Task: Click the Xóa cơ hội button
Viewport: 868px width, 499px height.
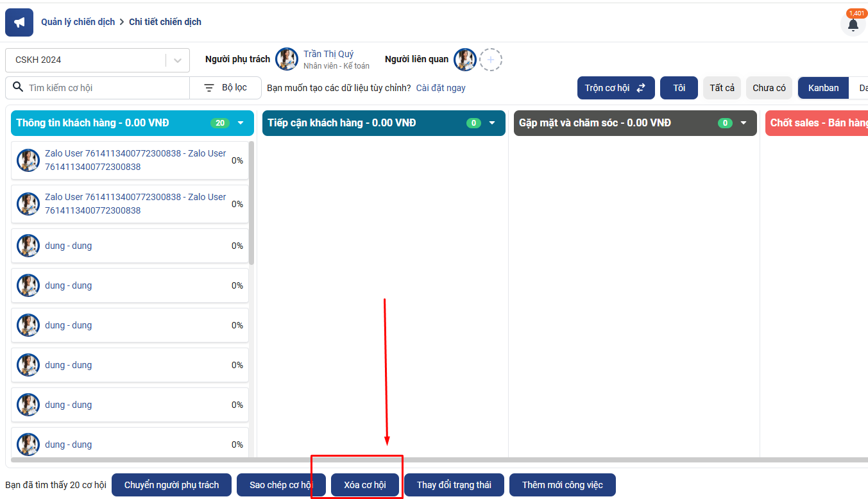Action: [365, 485]
